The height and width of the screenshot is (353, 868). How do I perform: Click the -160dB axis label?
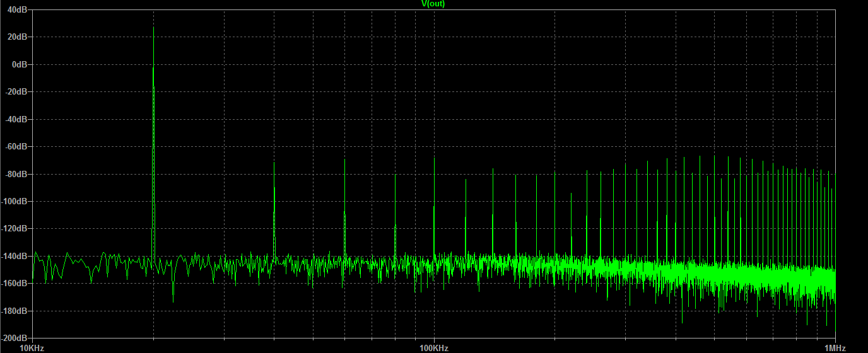(x=15, y=283)
